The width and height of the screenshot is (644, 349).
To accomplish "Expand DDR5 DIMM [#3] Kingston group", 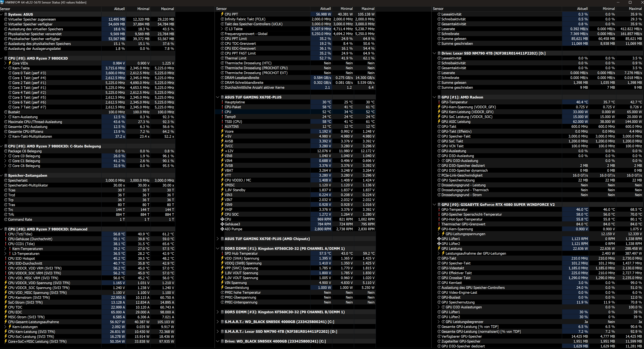I will [x=218, y=312].
